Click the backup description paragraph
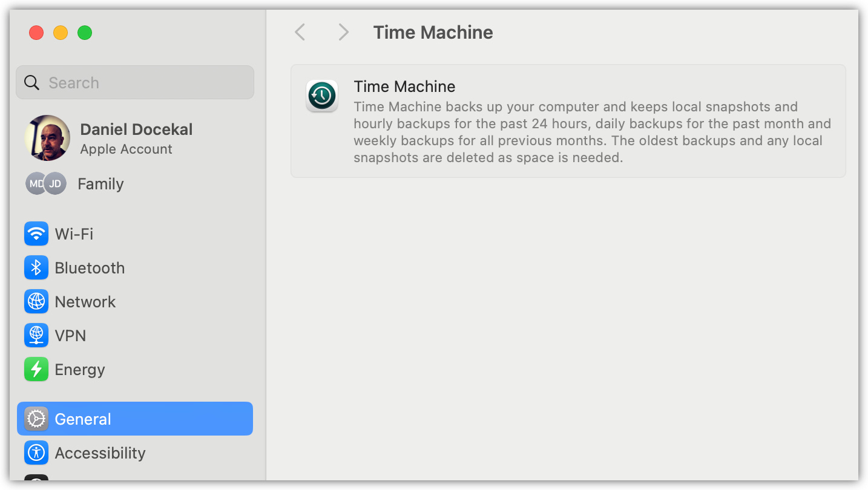868x490 pixels. point(592,132)
